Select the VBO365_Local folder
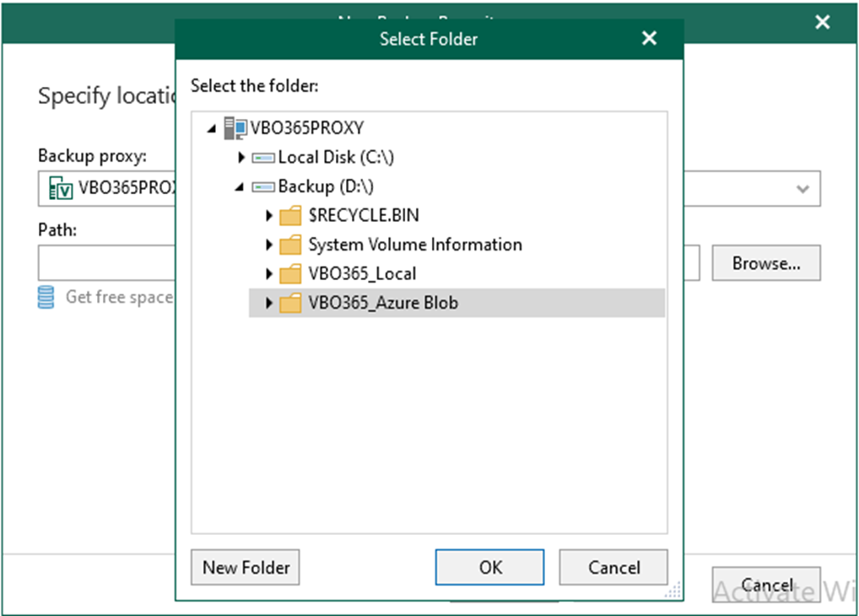859x616 pixels. [x=362, y=274]
